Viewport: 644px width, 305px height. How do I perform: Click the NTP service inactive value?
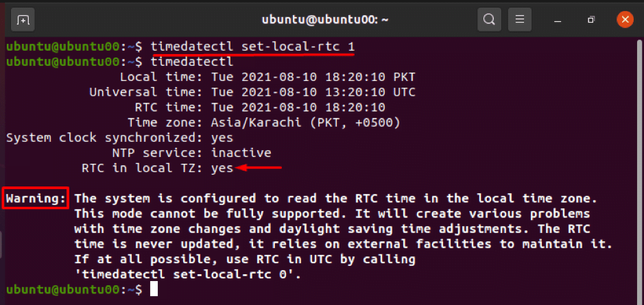241,153
